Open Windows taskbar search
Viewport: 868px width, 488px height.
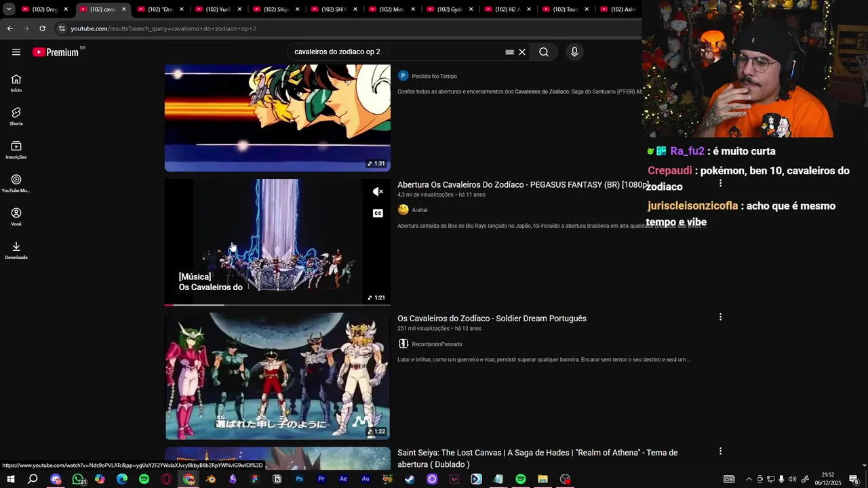[x=33, y=479]
